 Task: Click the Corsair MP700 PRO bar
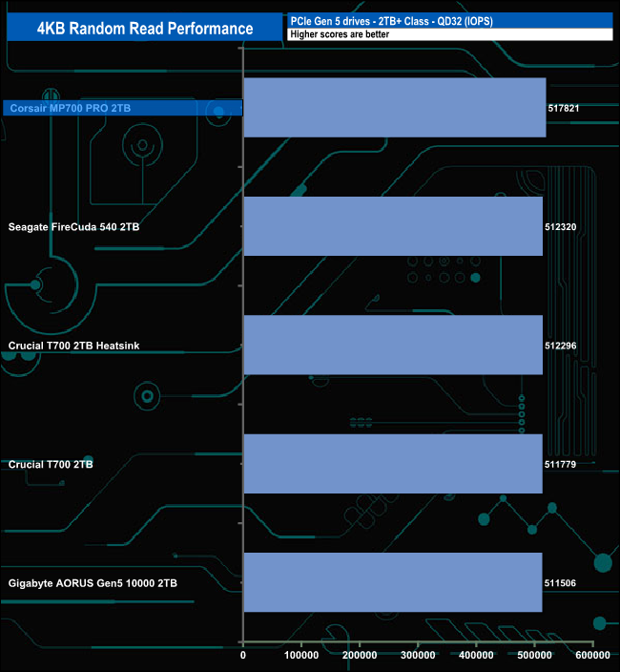tap(395, 108)
